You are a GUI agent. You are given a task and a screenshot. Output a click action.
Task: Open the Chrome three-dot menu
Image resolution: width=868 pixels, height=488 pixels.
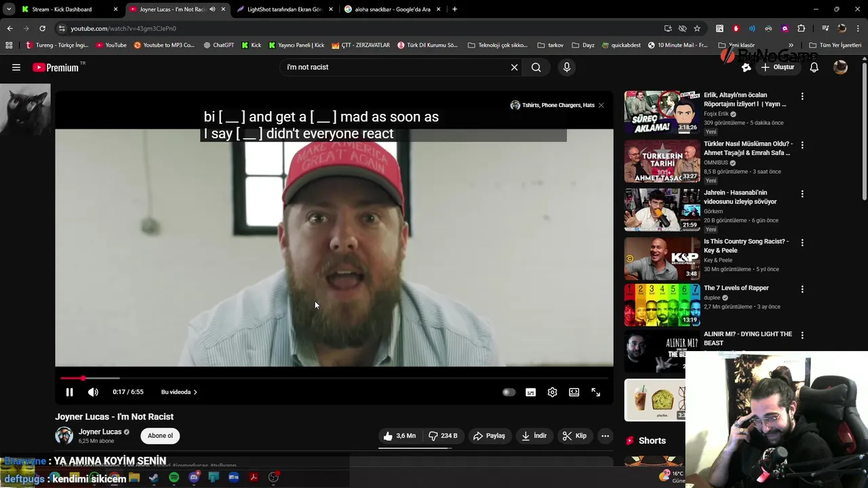(859, 28)
